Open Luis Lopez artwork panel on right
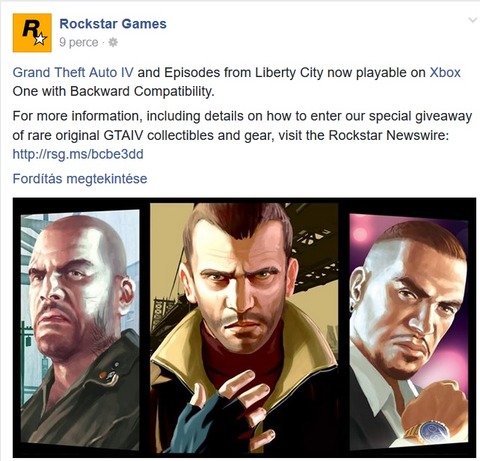This screenshot has width=480, height=461. [409, 331]
